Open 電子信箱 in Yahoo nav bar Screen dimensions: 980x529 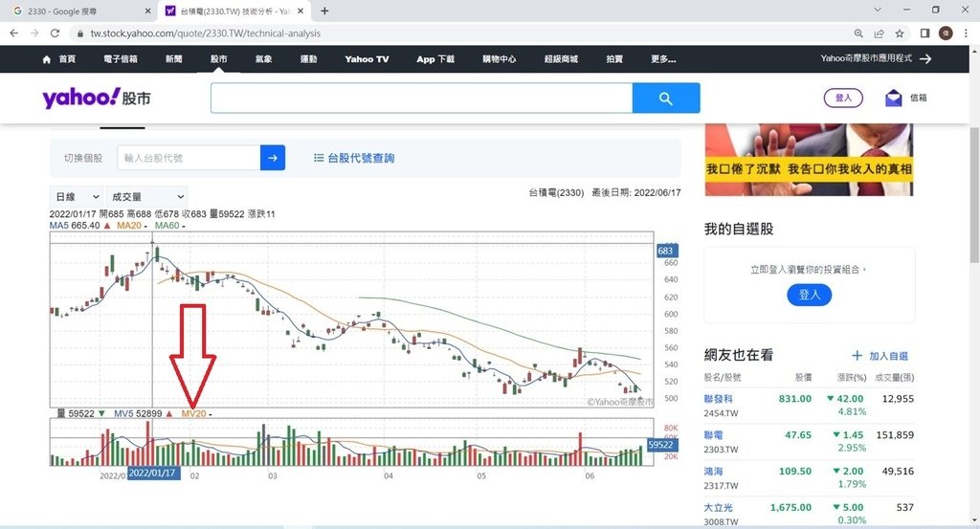click(x=121, y=59)
